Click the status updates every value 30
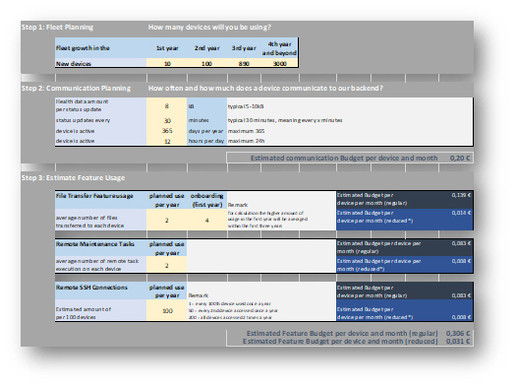 pos(167,120)
